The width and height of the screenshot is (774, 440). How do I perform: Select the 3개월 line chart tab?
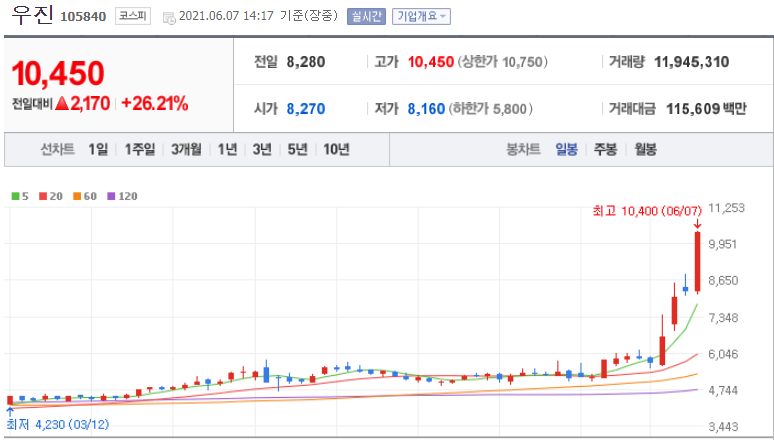[186, 149]
